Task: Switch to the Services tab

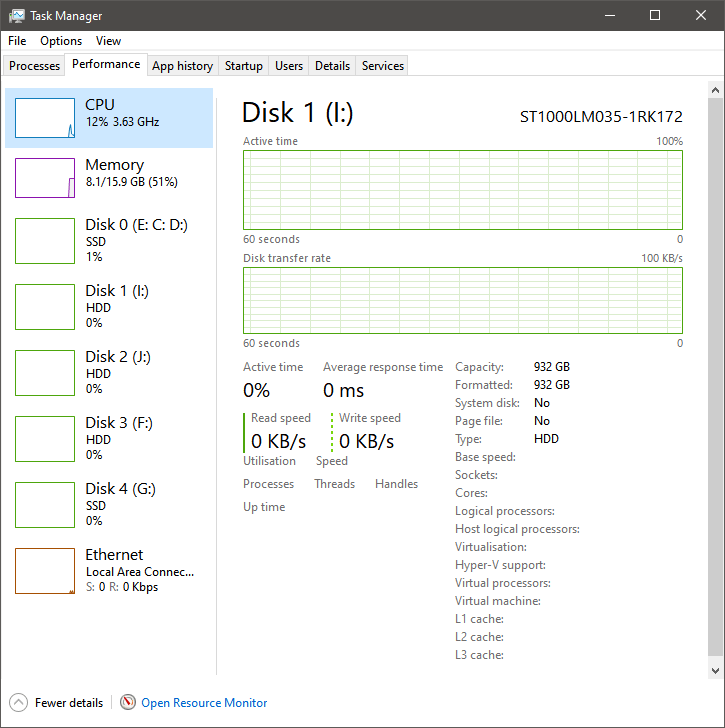Action: [x=383, y=66]
